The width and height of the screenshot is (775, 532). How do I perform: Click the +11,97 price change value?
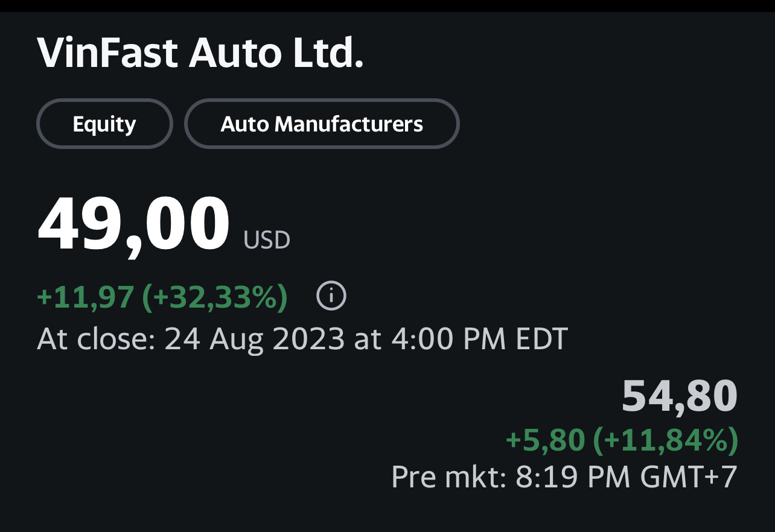[x=85, y=297]
